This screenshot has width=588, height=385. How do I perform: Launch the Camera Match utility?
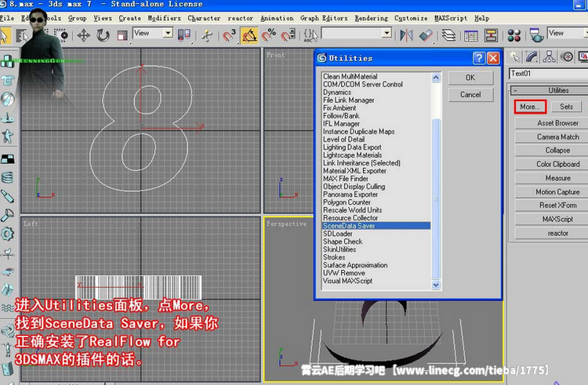click(x=557, y=137)
